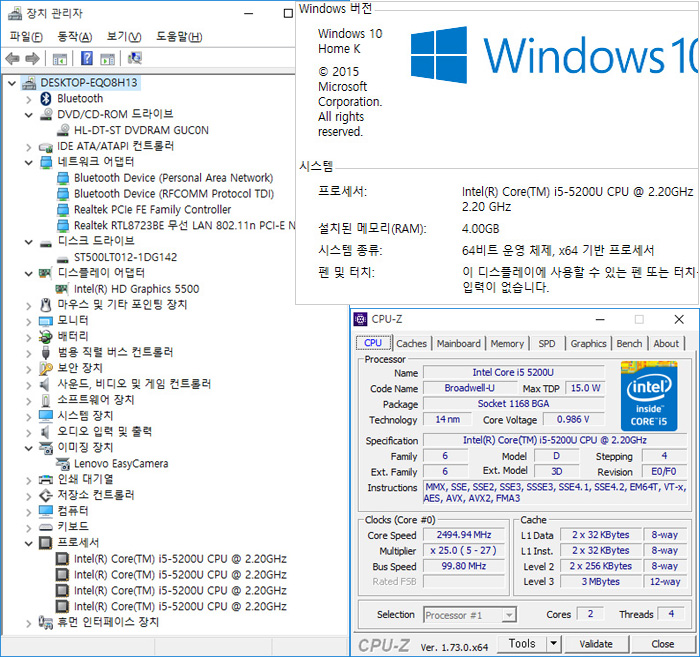This screenshot has height=659, width=700.
Task: Select the ST500LT012-1DG142 disk icon
Action: click(63, 258)
